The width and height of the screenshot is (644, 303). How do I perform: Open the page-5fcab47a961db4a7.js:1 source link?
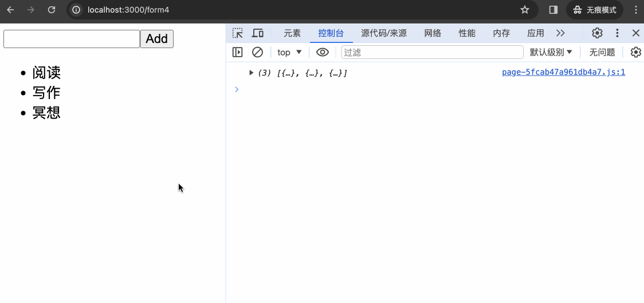pyautogui.click(x=564, y=73)
